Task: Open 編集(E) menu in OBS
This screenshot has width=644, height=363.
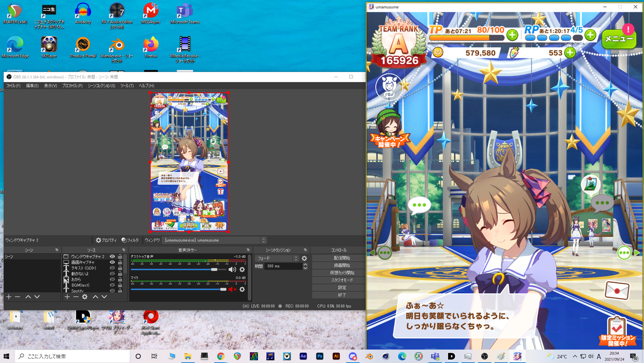Action: pos(32,85)
